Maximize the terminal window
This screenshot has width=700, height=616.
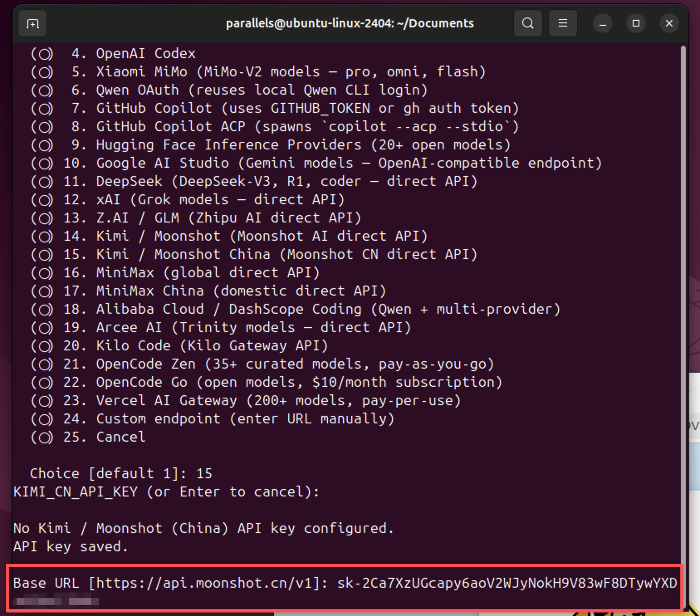coord(636,24)
